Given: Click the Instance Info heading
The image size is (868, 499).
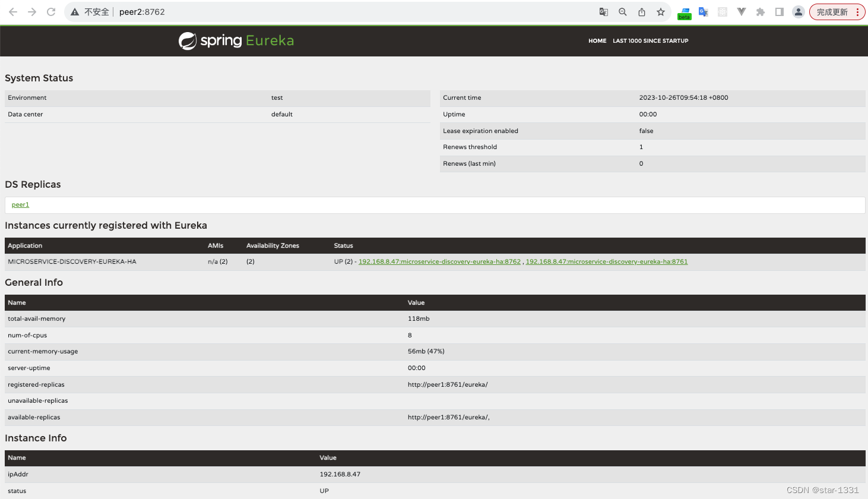Looking at the screenshot, I should (36, 438).
